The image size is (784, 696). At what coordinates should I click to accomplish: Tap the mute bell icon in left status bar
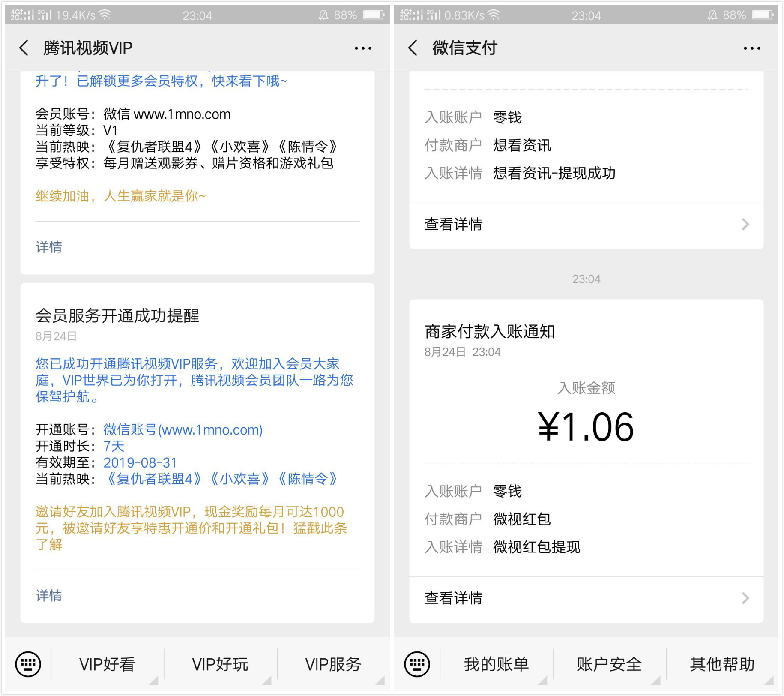coord(323,15)
